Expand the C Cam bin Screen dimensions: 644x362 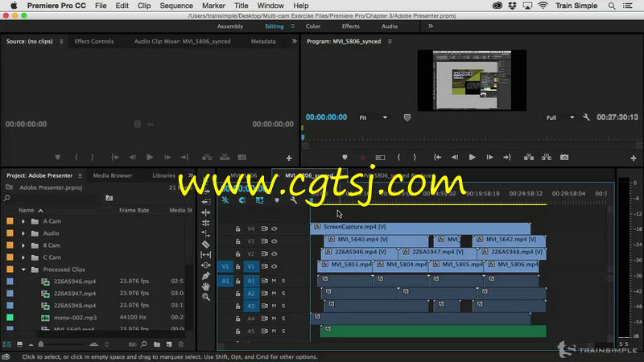tap(23, 257)
